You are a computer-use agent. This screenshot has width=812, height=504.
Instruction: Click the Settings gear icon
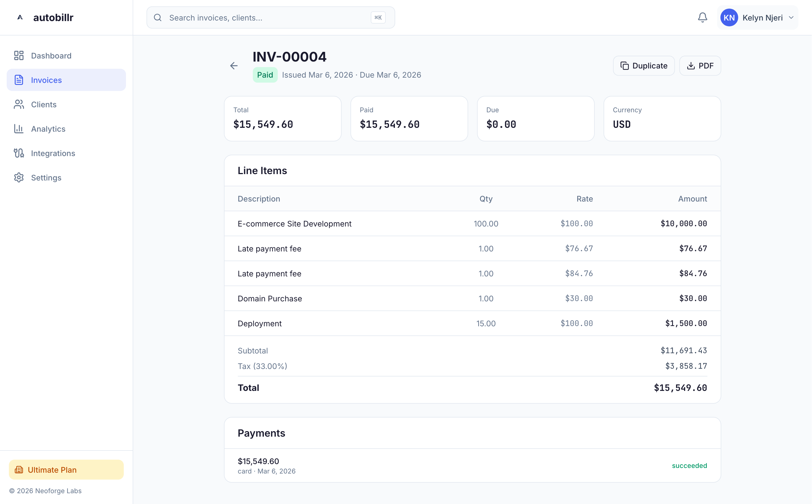tap(19, 177)
